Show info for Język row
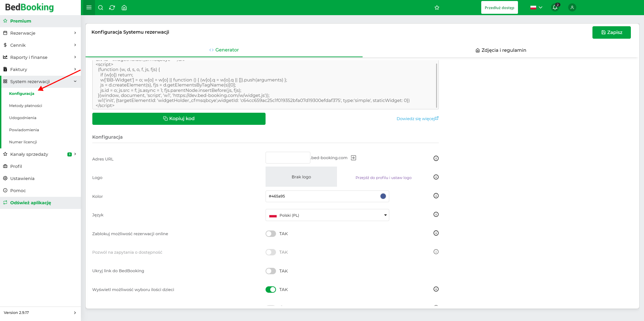This screenshot has height=321, width=644. click(x=436, y=214)
